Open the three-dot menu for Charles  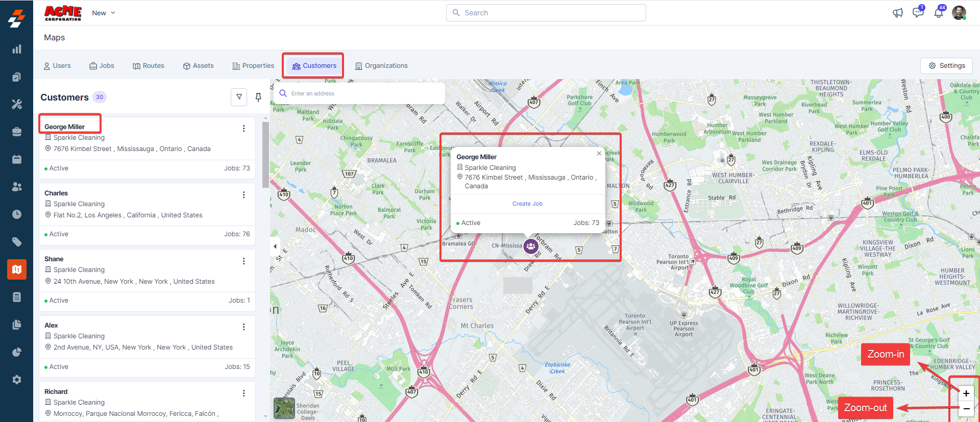pos(243,195)
